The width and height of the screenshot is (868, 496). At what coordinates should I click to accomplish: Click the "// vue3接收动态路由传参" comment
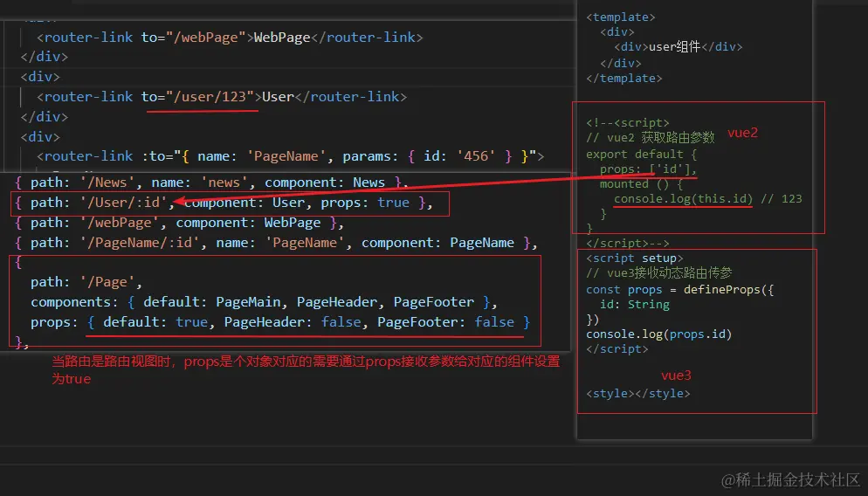pyautogui.click(x=658, y=273)
